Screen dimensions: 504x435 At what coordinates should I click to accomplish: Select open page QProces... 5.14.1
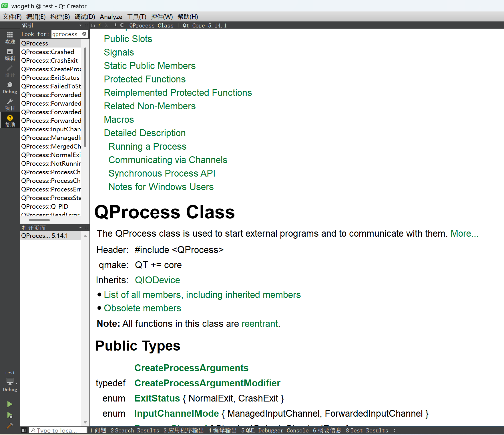coord(51,236)
